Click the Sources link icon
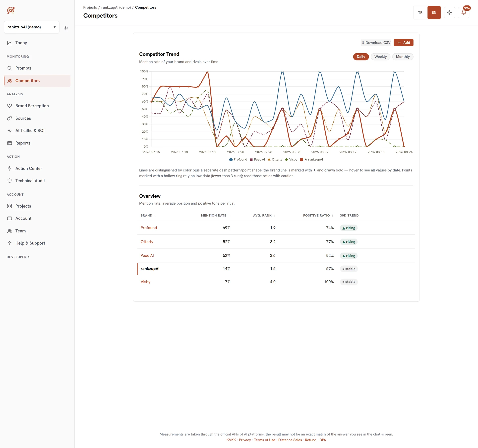The height and width of the screenshot is (448, 478). [9, 118]
